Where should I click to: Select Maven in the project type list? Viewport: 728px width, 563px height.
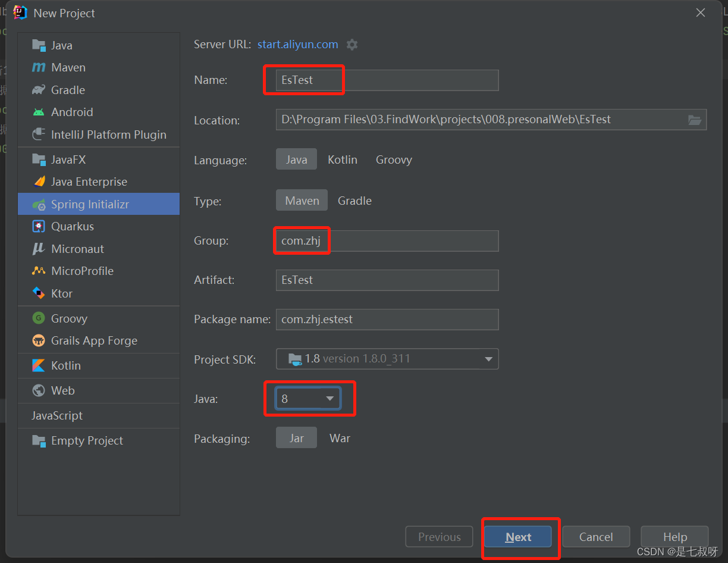[x=99, y=68]
